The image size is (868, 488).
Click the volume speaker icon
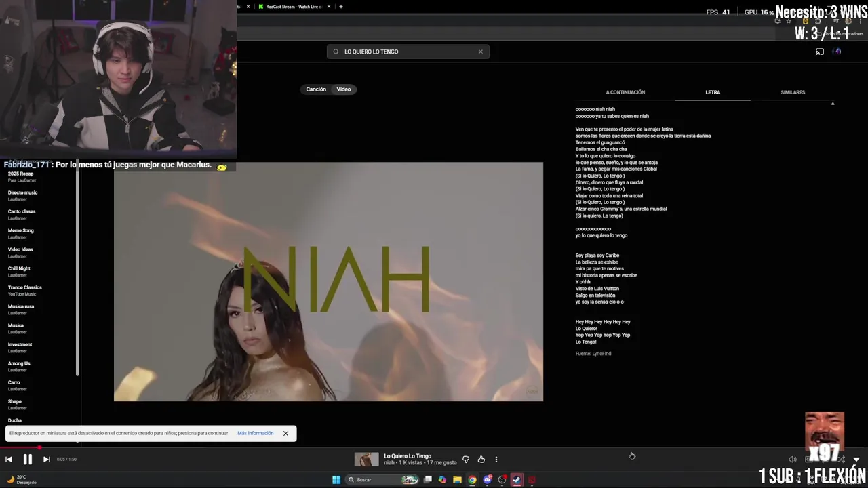point(792,459)
